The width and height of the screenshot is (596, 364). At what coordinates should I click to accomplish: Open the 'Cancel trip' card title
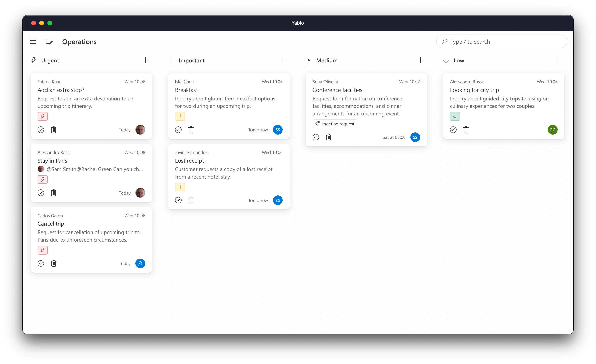pos(51,224)
